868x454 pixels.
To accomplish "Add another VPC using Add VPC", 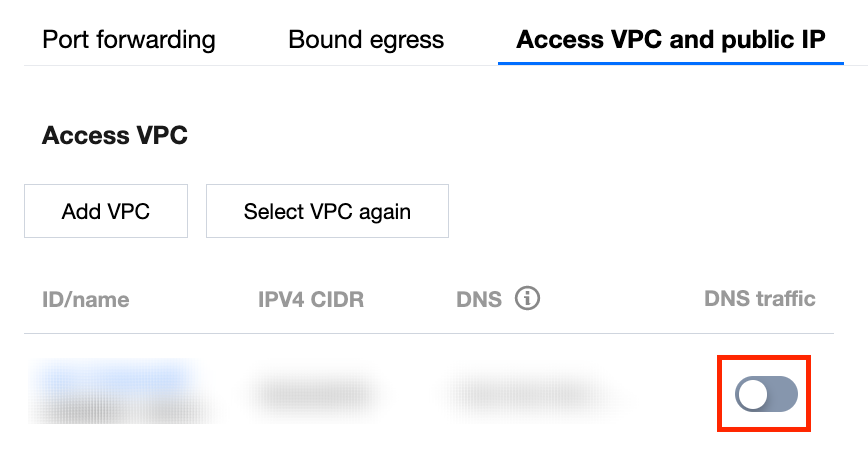I will (106, 211).
